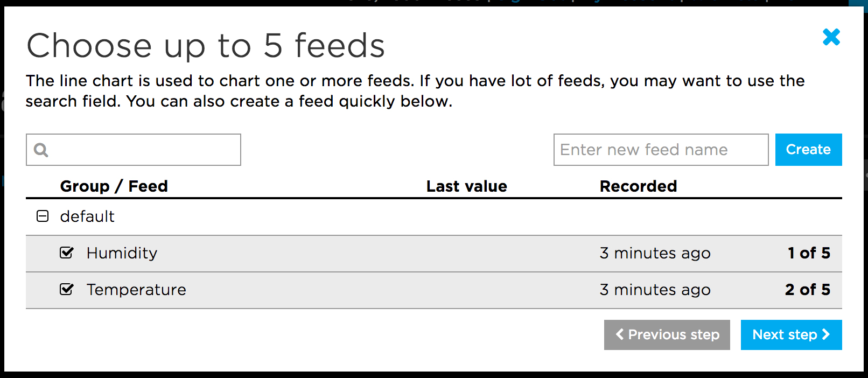868x378 pixels.
Task: Select the default group name
Action: coord(87,216)
